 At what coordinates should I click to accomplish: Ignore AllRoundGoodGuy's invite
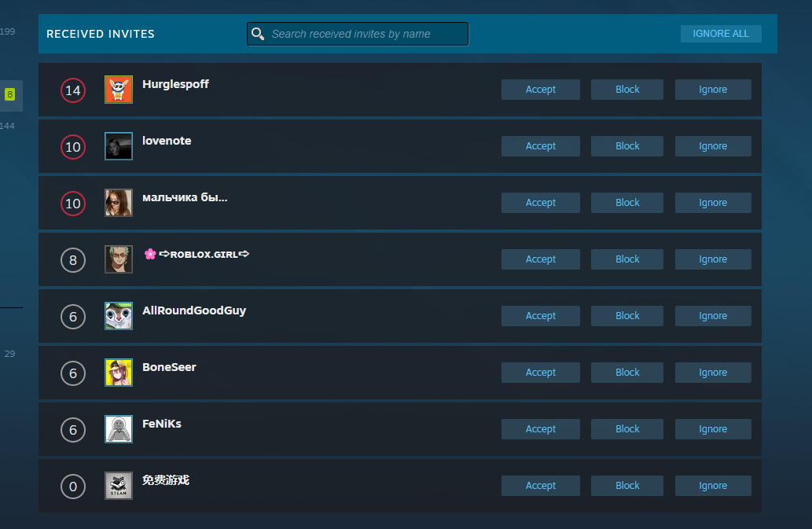point(713,316)
